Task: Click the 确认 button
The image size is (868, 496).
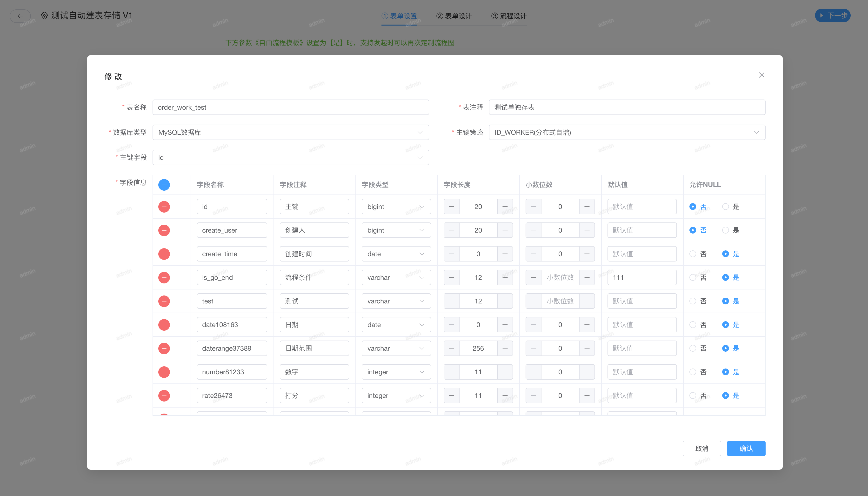Action: tap(746, 448)
